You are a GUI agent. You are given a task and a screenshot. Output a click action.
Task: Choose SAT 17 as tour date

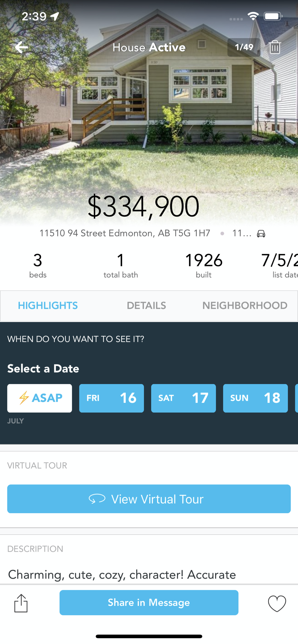184,398
